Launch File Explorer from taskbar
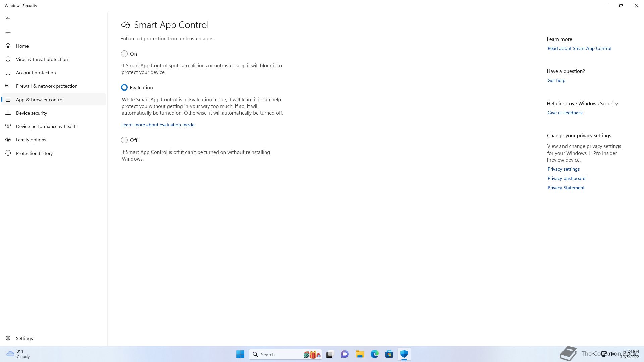Image resolution: width=644 pixels, height=362 pixels. click(x=360, y=354)
